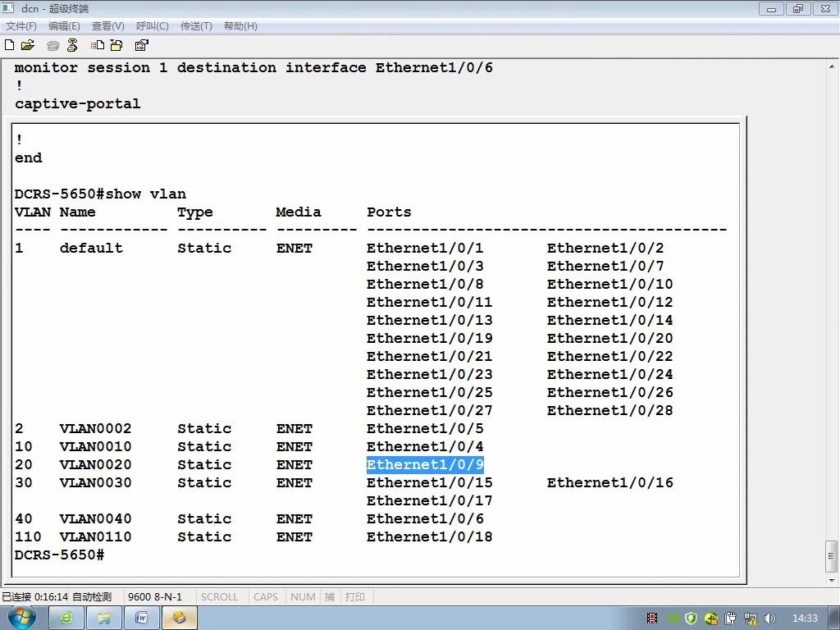The image size is (840, 630).
Task: Open the 帮助(H) menu
Action: tap(240, 25)
